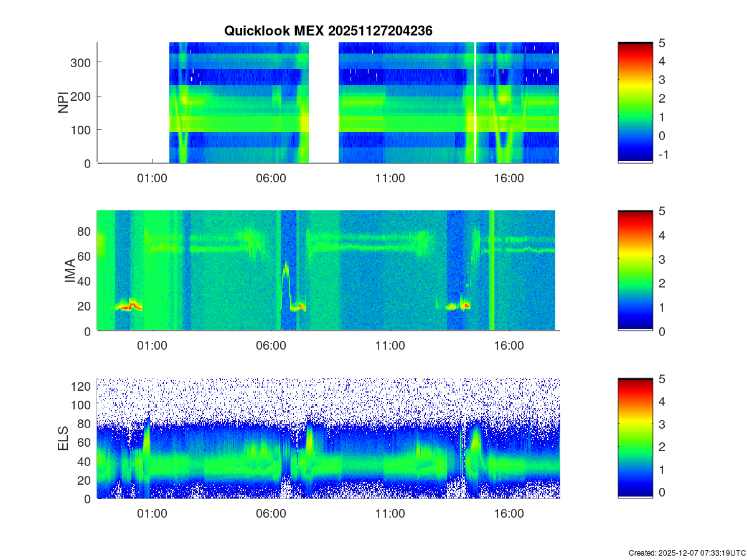Image resolution: width=747 pixels, height=560 pixels.
Task: Click the Quicklook MEX plot title
Action: [328, 31]
